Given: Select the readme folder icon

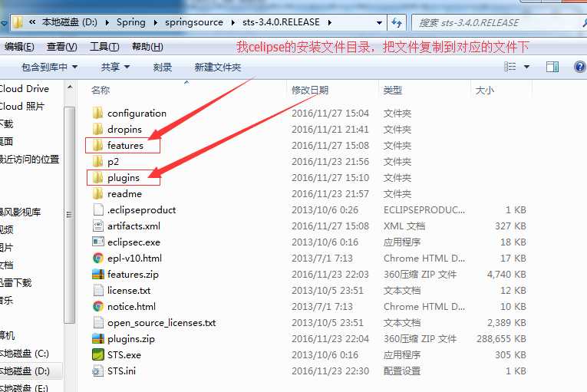Looking at the screenshot, I should tap(97, 193).
